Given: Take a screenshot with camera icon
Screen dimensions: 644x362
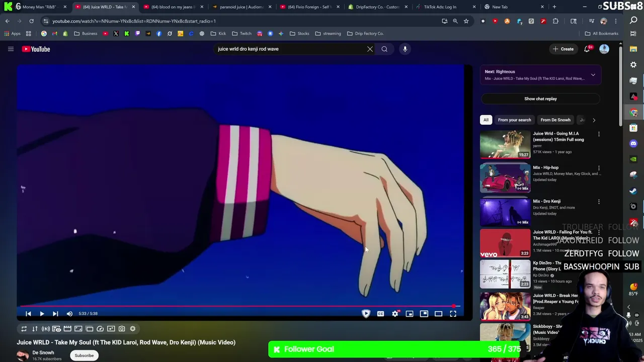Looking at the screenshot, I should pyautogui.click(x=122, y=329).
